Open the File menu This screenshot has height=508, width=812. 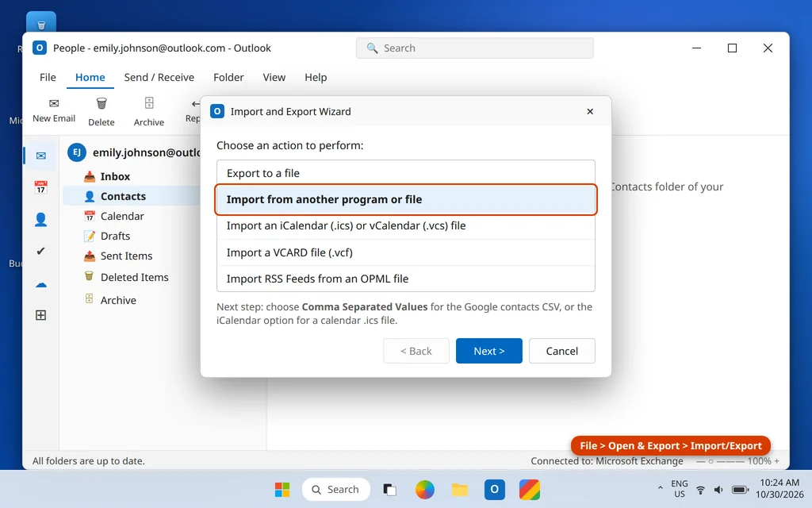(x=48, y=77)
